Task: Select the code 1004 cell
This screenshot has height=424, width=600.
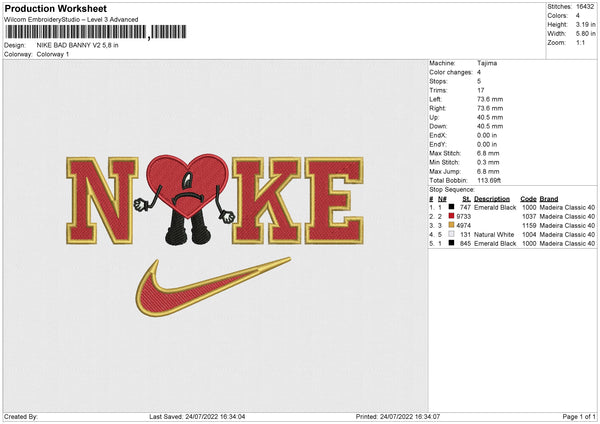Action: pos(529,234)
